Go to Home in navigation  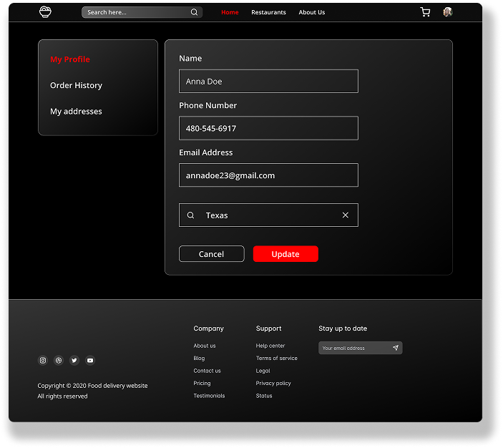[230, 12]
